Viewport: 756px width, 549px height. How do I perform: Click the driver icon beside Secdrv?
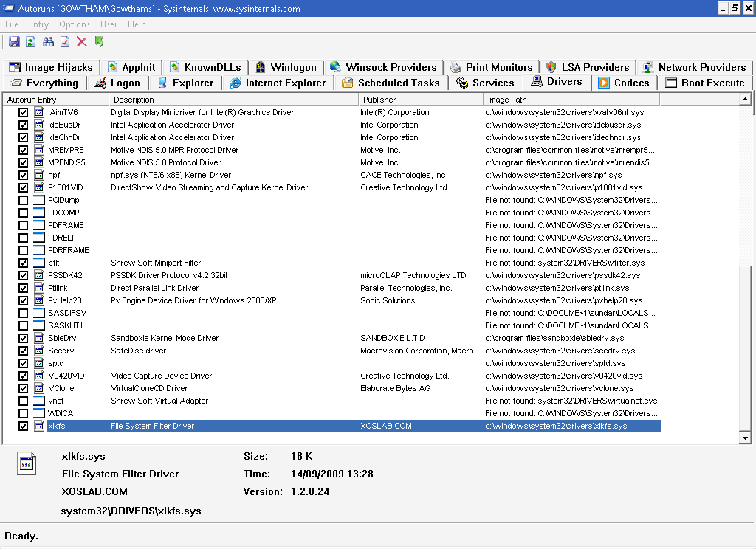click(39, 351)
